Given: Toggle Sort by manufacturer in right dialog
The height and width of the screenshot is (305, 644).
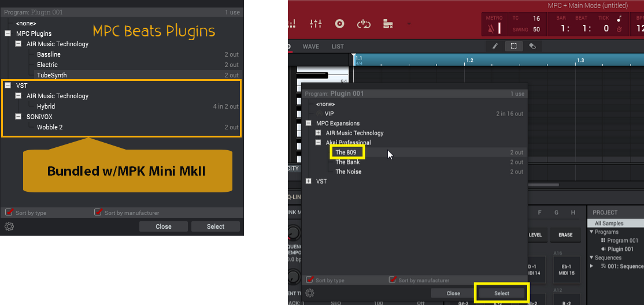Looking at the screenshot, I should (393, 280).
